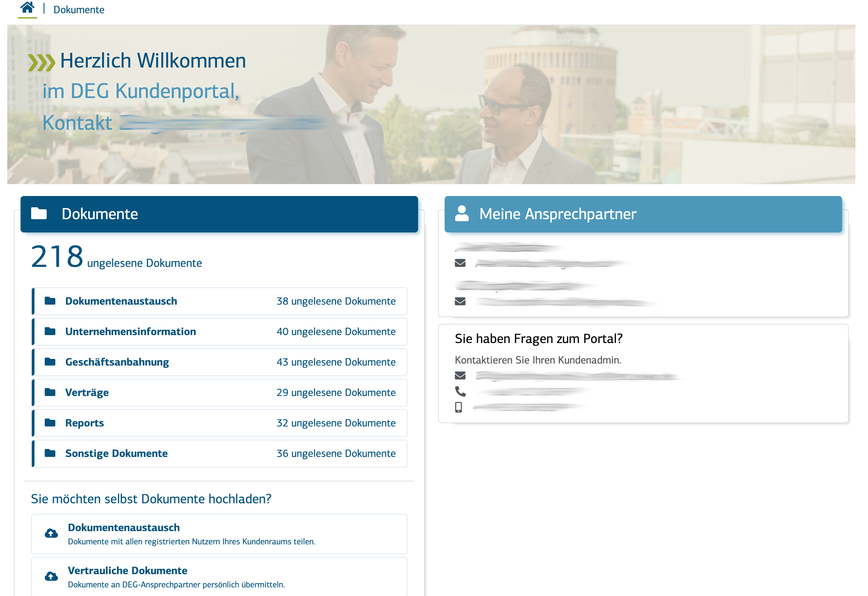This screenshot has width=868, height=596.
Task: Click 40 ungelesene Dokumente text
Action: (336, 332)
